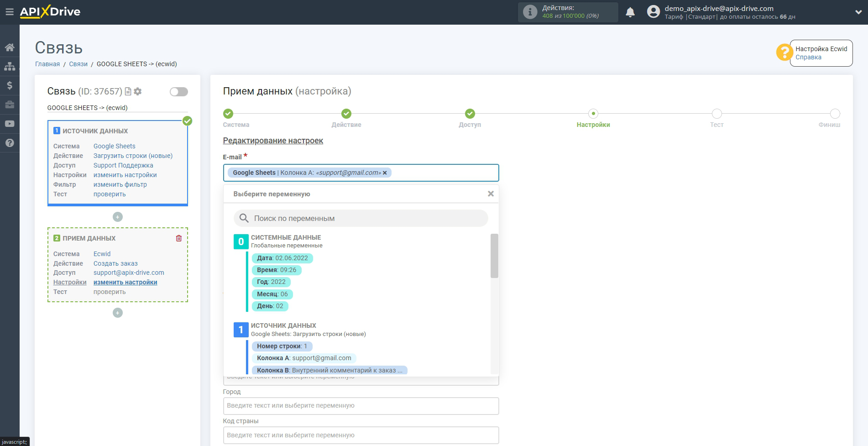Toggle the connection on/off switch
The height and width of the screenshot is (446, 868).
click(x=178, y=92)
